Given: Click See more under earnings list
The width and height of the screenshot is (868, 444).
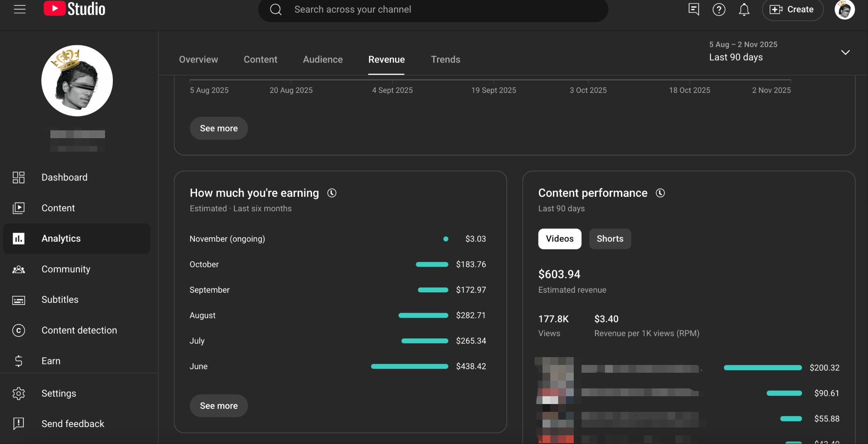Looking at the screenshot, I should (x=219, y=406).
